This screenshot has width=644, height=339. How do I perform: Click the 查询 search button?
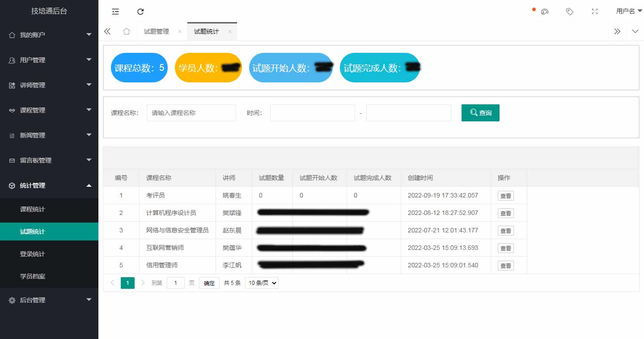(x=480, y=113)
